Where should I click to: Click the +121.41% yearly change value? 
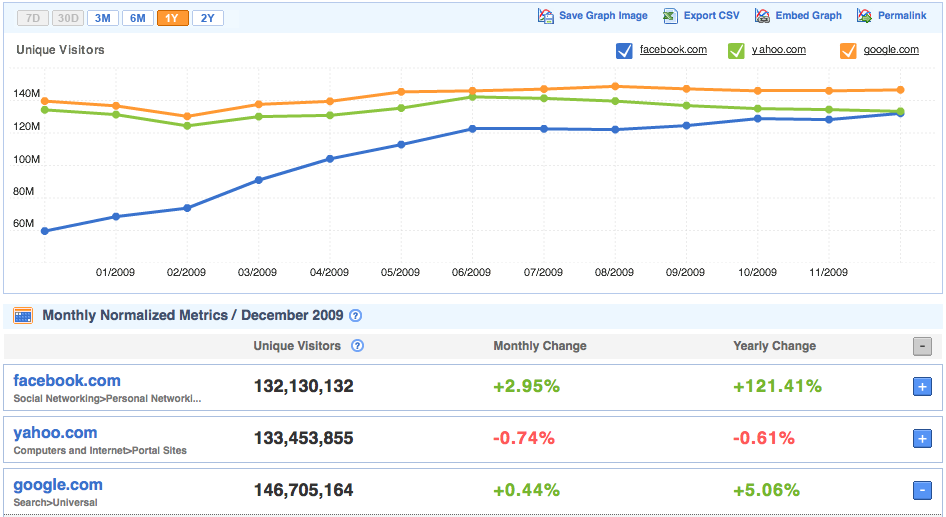(778, 386)
